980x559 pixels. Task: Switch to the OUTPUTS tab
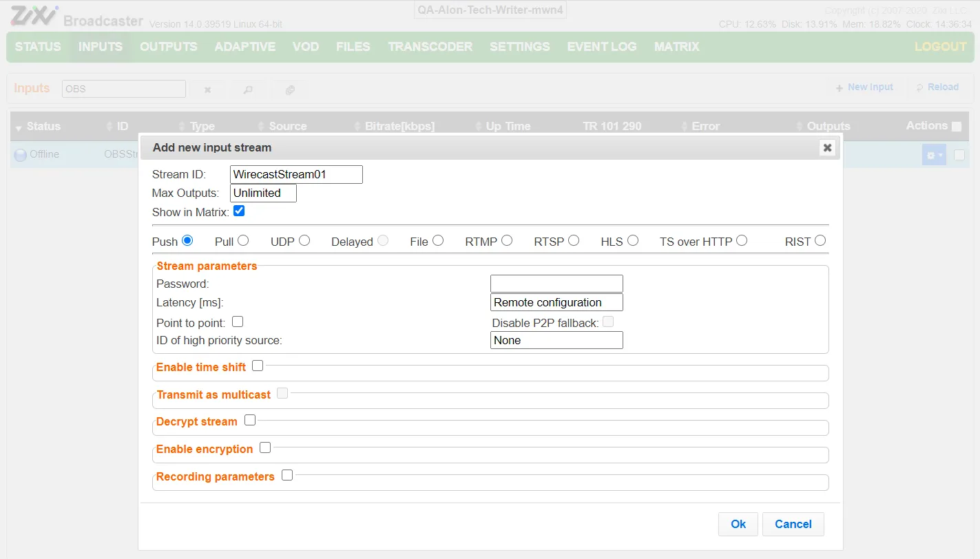(x=169, y=47)
